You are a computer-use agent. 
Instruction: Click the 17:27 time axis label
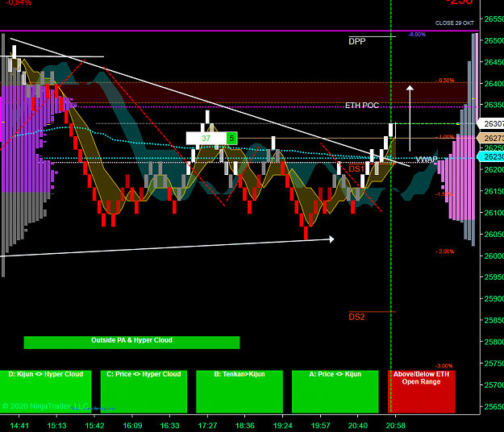click(207, 426)
